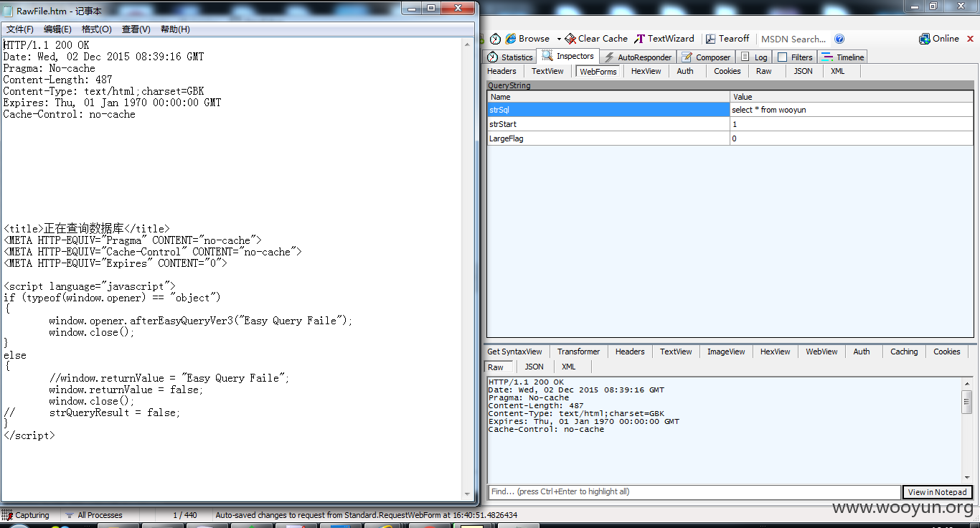Image resolution: width=980 pixels, height=528 pixels.
Task: Open Notepad 文件(F) menu
Action: tap(20, 29)
